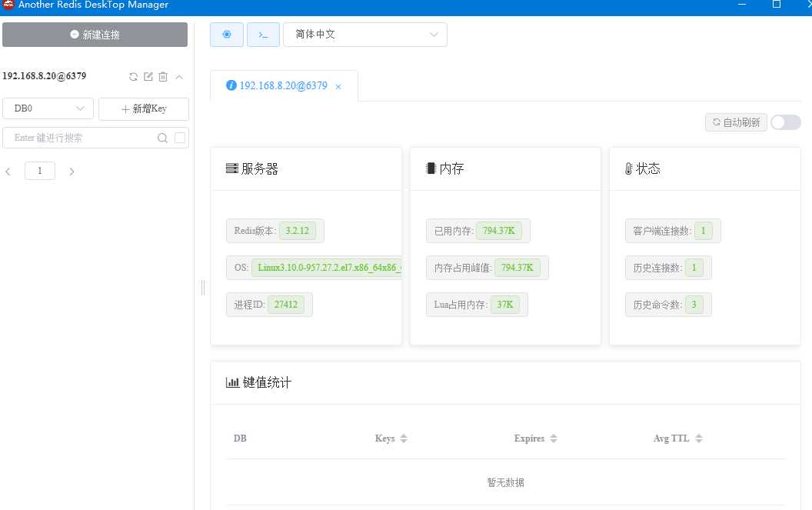Sort by Expires column
Screen dimensions: 812x510
[554, 438]
